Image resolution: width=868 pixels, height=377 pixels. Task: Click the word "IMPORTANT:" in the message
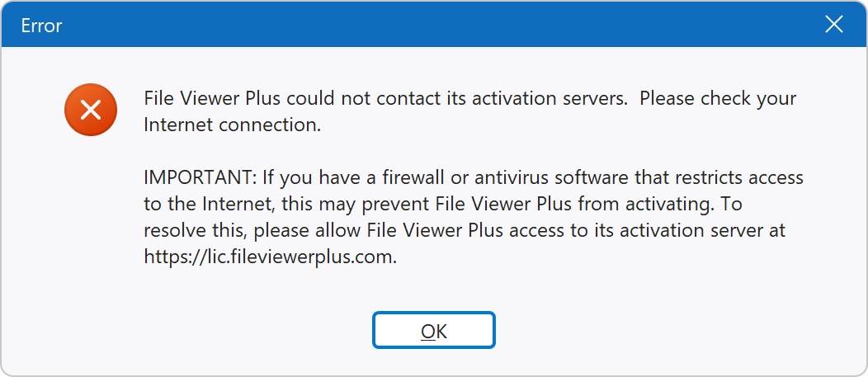200,178
